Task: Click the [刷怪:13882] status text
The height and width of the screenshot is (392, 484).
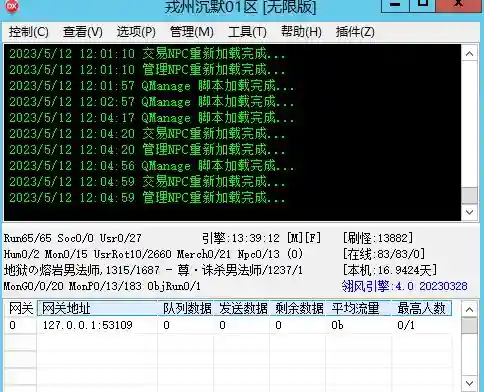Action: coord(378,238)
